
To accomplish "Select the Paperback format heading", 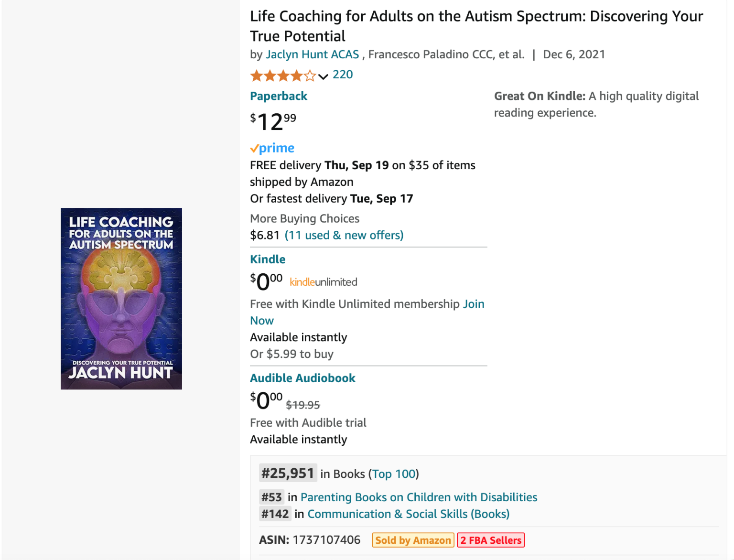I will [279, 96].
